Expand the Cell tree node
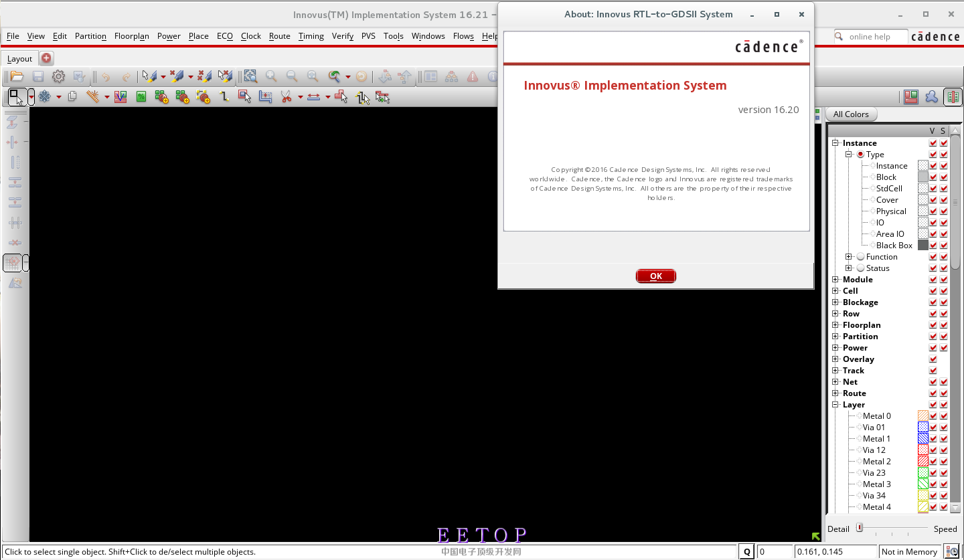 click(x=835, y=291)
